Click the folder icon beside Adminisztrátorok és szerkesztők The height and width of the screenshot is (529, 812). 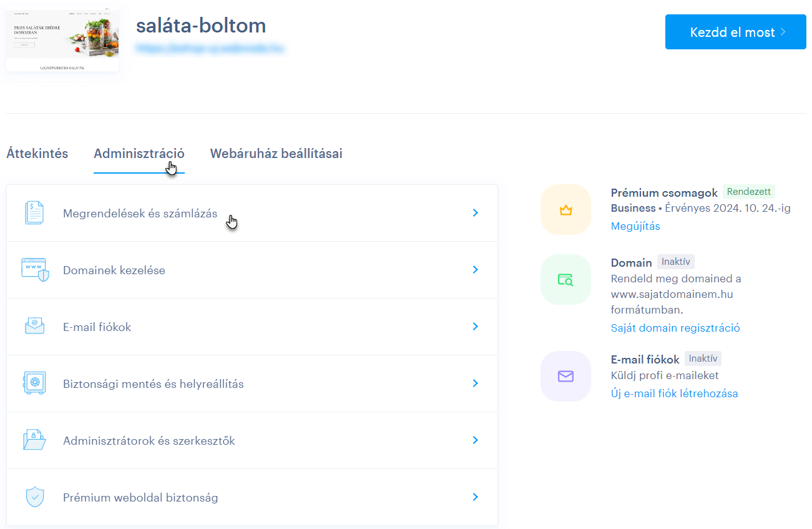coord(35,440)
